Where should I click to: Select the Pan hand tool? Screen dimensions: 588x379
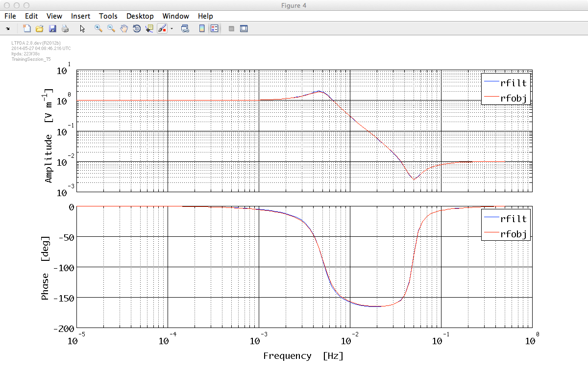click(x=124, y=28)
